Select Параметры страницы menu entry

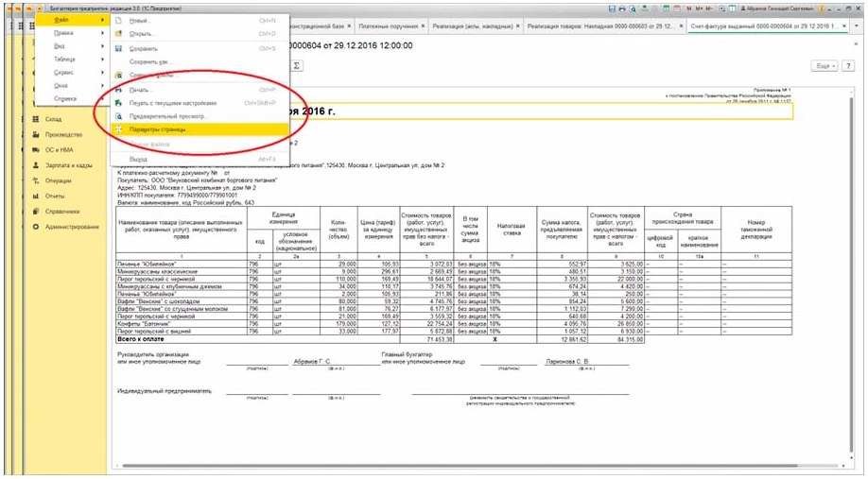click(200, 129)
